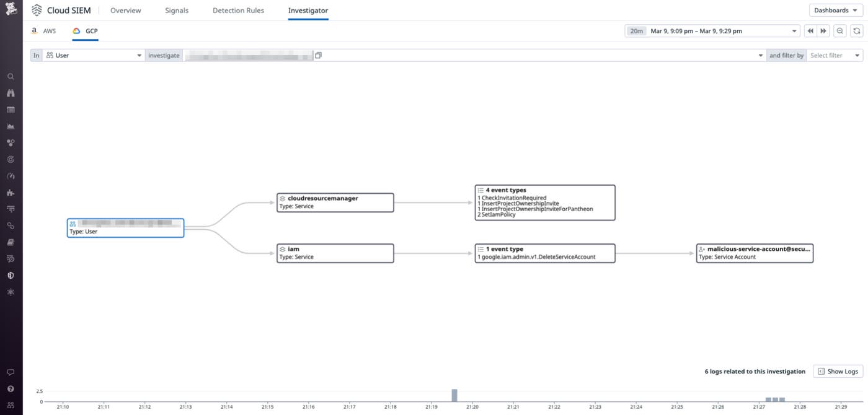
Task: Open search via sidebar magnifying glass icon
Action: tap(11, 77)
